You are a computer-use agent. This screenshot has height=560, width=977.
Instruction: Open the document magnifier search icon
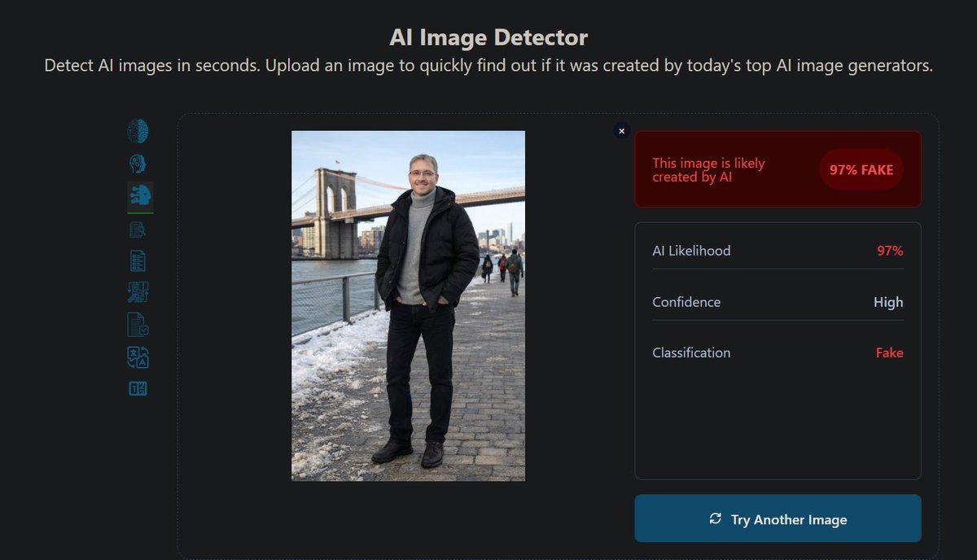[138, 230]
